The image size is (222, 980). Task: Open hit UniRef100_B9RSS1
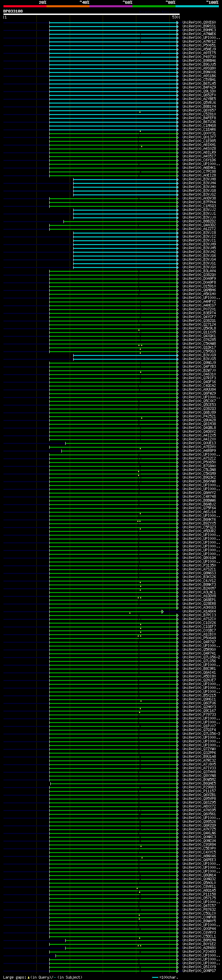pos(199,26)
